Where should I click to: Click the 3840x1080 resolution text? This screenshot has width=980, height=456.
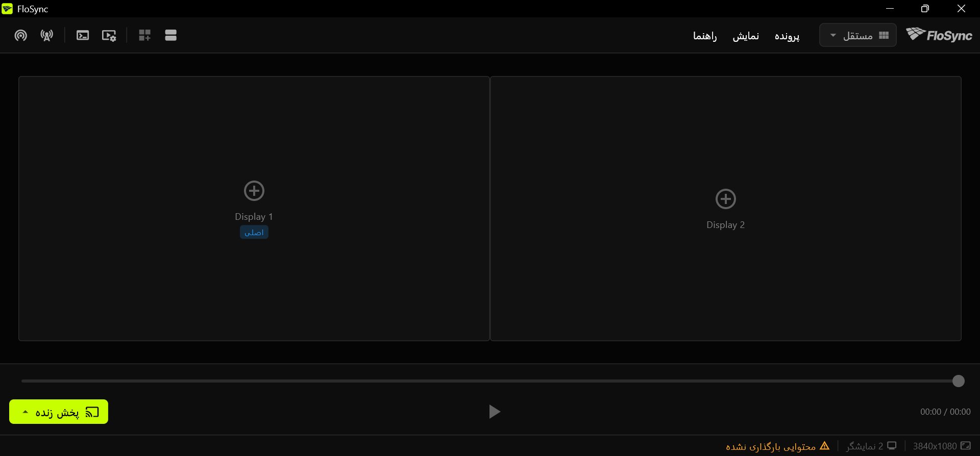pyautogui.click(x=935, y=446)
